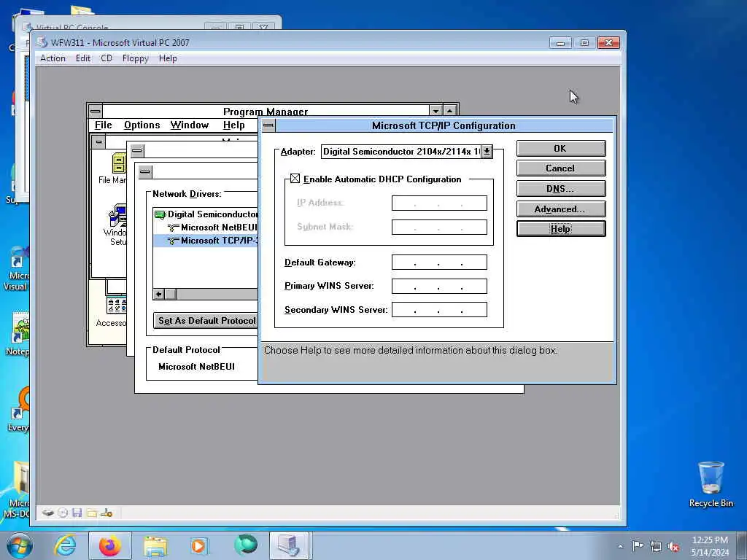The image size is (747, 560).
Task: Click the volume muted icon in system tray
Action: pos(673,547)
